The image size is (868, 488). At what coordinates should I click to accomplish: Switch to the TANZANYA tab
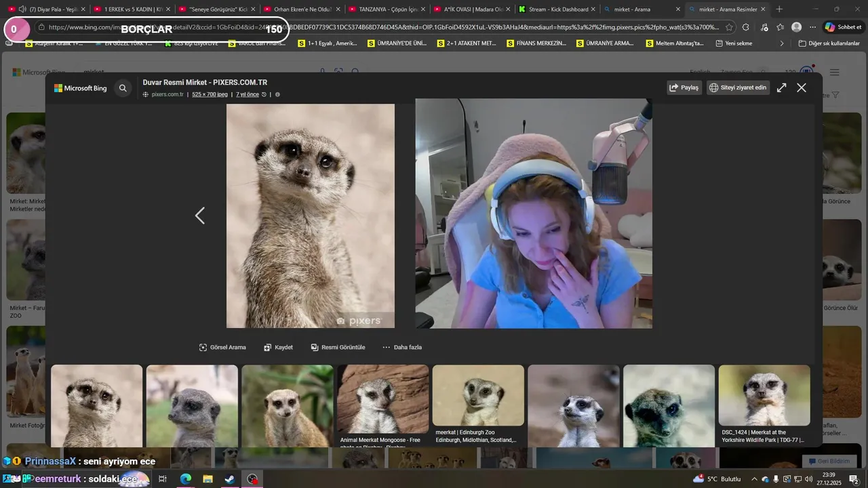(x=386, y=9)
